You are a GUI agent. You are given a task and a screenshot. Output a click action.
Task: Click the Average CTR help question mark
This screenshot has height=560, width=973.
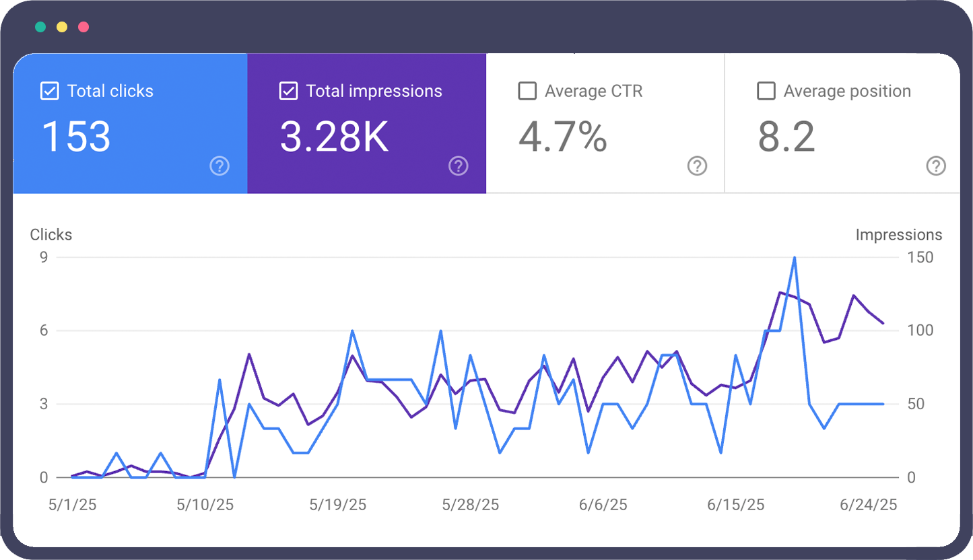coord(697,166)
